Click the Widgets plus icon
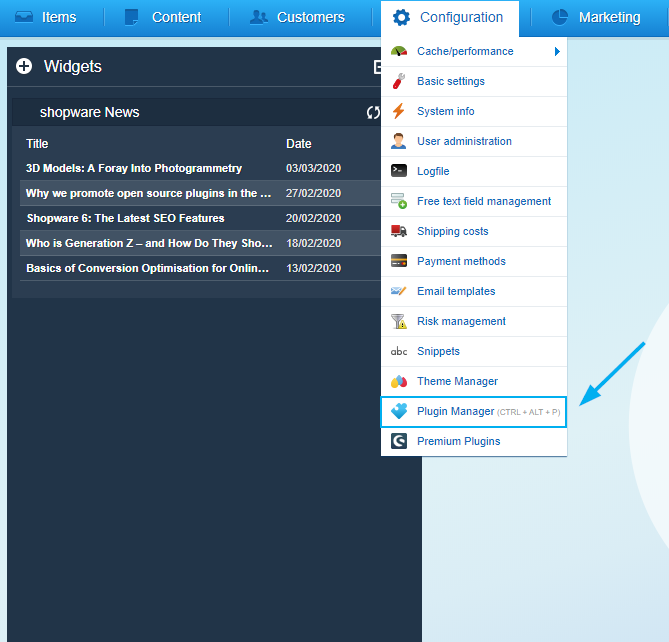669x642 pixels. [24, 66]
